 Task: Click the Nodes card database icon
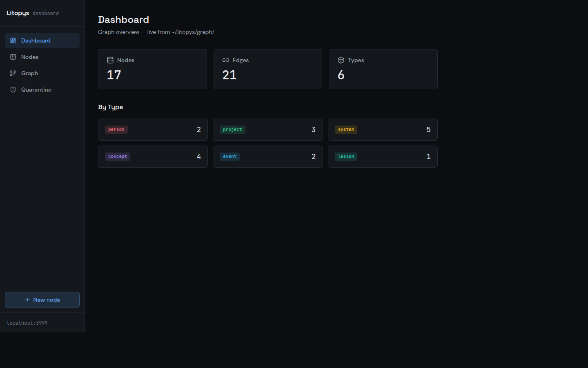(x=110, y=60)
